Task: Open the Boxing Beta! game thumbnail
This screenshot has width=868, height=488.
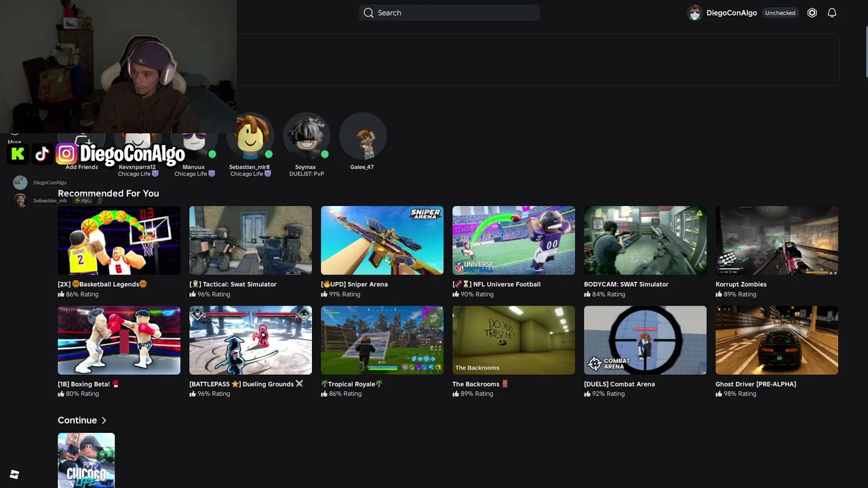Action: [x=119, y=340]
